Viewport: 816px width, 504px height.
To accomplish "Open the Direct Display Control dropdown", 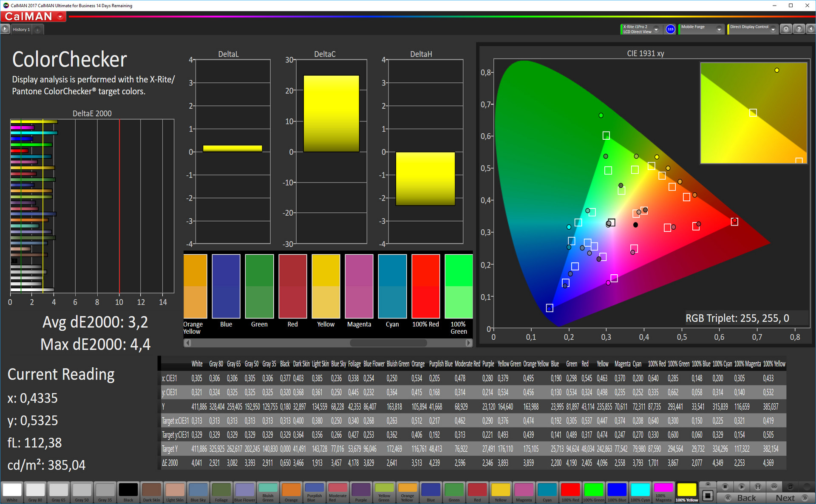I will [x=752, y=29].
